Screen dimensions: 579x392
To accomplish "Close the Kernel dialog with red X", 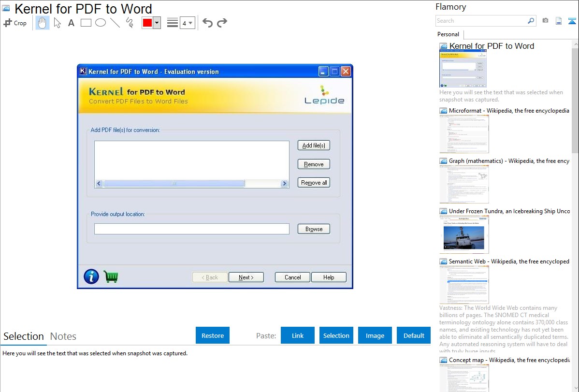I will coord(346,72).
